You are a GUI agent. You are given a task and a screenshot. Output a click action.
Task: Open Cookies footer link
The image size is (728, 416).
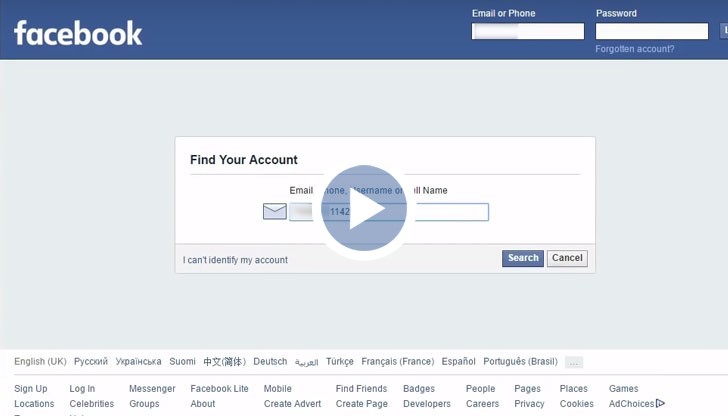[x=577, y=404]
